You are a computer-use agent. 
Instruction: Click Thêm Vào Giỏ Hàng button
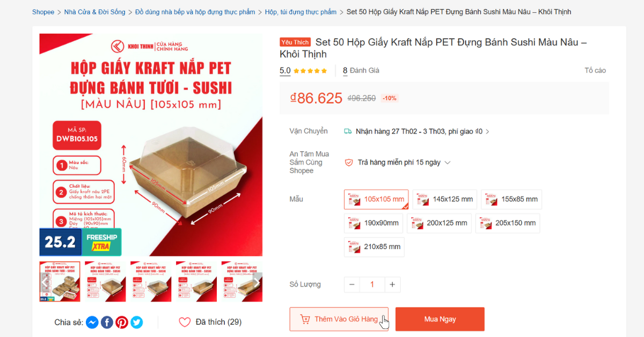tap(339, 319)
